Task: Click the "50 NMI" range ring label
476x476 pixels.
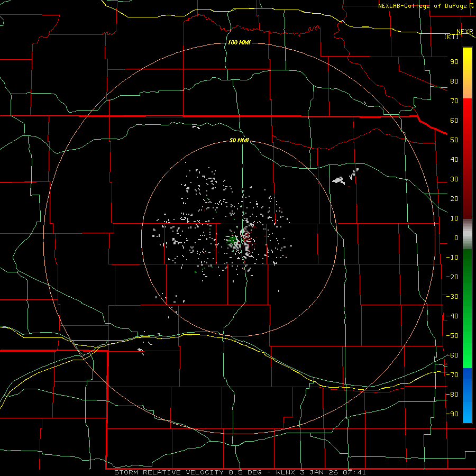Action: click(239, 140)
